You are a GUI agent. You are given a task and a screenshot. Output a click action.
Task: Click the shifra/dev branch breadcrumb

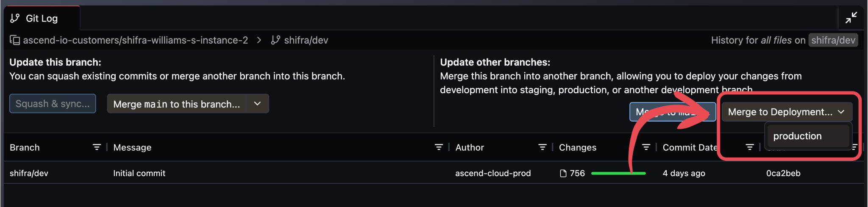tap(306, 40)
